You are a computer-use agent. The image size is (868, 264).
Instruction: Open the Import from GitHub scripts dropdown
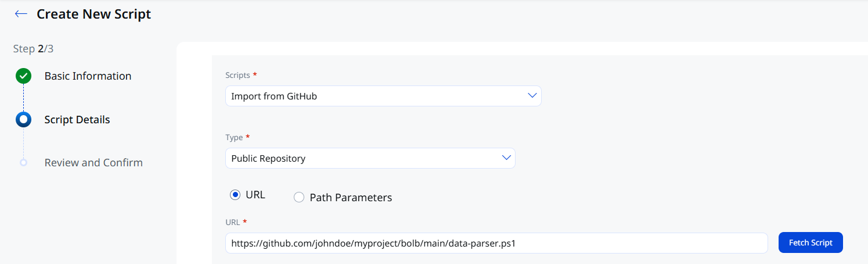[383, 96]
